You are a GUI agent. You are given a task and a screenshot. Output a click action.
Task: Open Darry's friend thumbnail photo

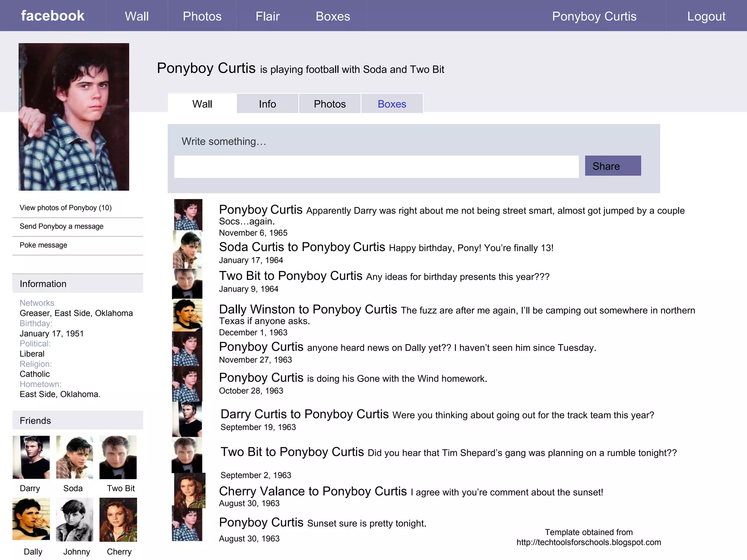(31, 457)
